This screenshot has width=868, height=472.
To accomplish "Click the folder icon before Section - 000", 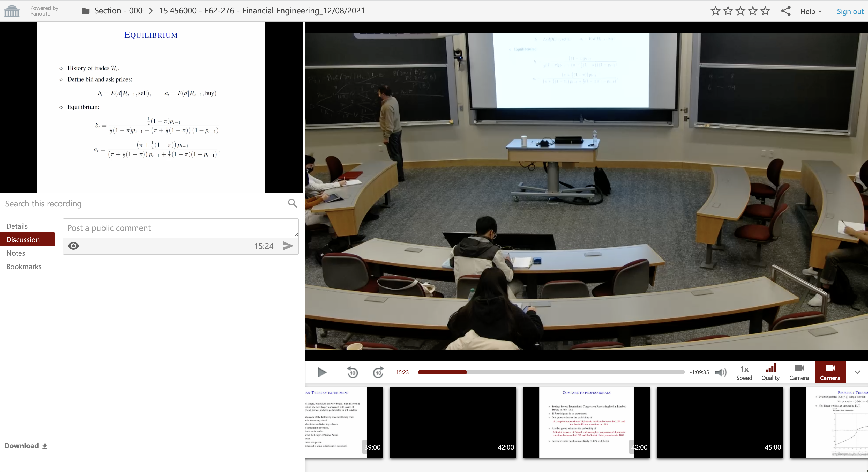I will (86, 11).
